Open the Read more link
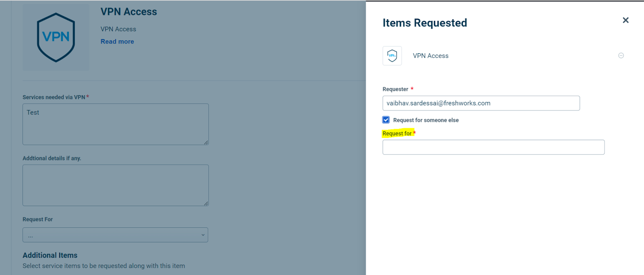This screenshot has width=644, height=275. tap(117, 42)
